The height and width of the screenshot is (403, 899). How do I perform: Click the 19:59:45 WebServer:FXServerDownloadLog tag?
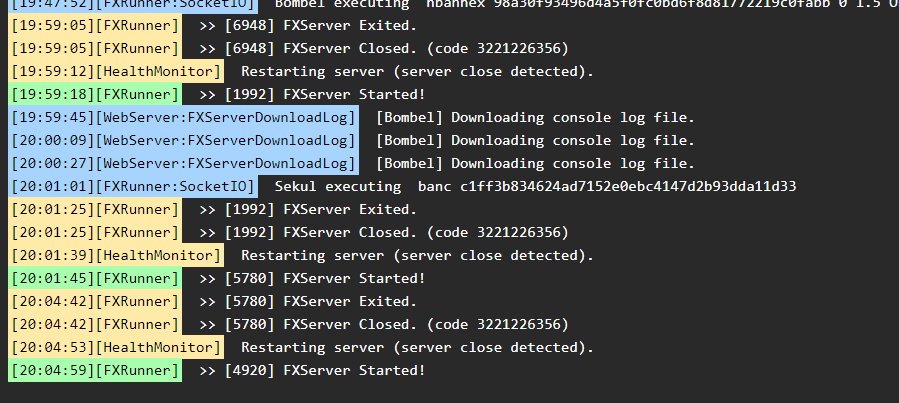click(183, 118)
